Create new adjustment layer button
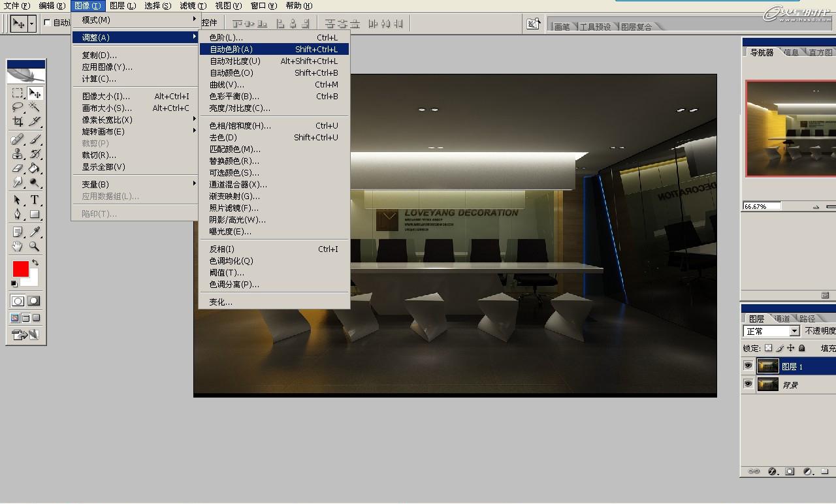The height and width of the screenshot is (504, 836). 807,471
